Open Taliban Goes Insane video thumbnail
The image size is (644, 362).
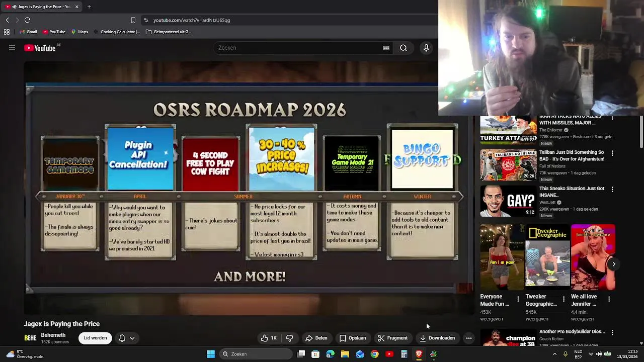tap(508, 165)
